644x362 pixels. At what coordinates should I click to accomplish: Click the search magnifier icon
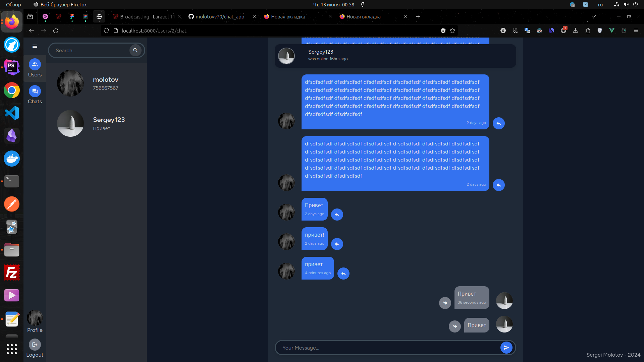coord(136,50)
